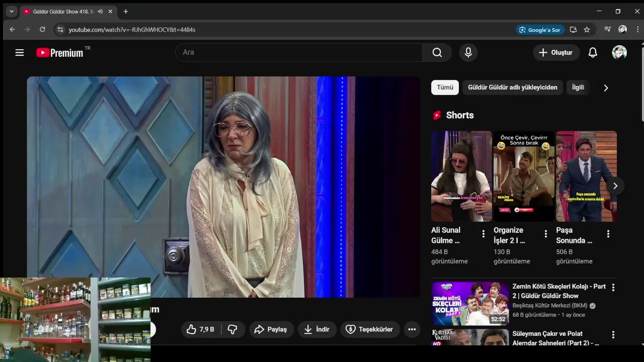Open media controls icon in Chrome toolbar
This screenshot has height=362, width=644.
(608, 29)
